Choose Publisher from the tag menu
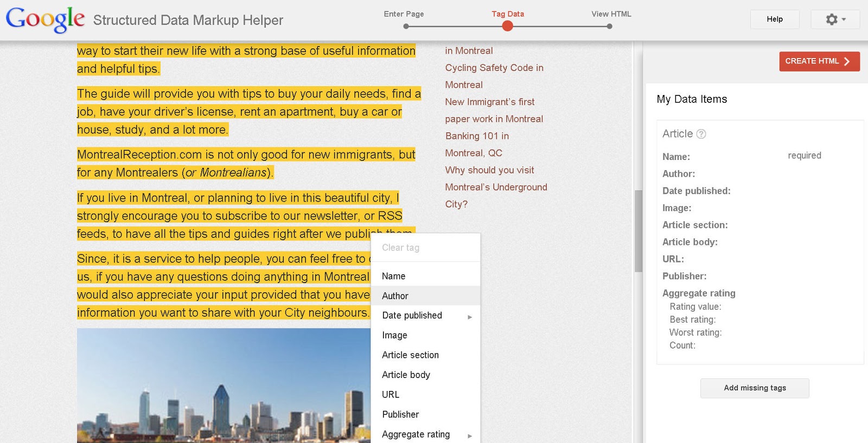The width and height of the screenshot is (868, 443). click(x=425, y=415)
